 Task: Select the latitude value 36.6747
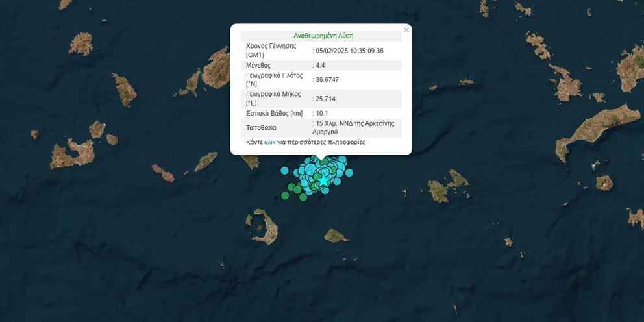[x=327, y=80]
